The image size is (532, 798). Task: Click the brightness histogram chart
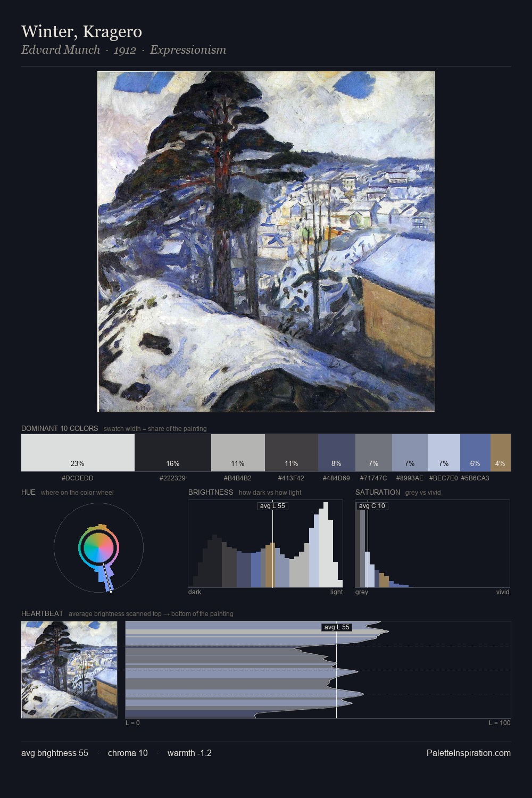pos(265,544)
